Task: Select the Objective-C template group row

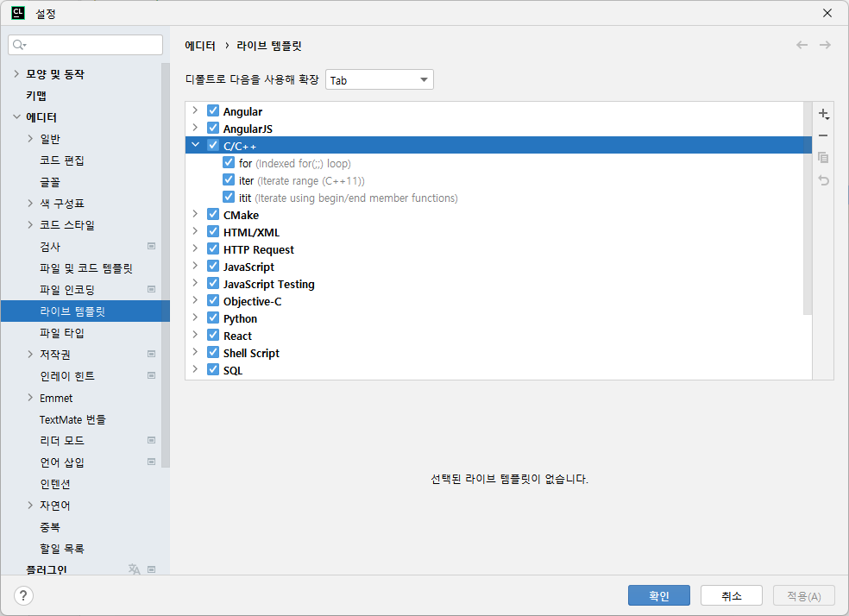Action: click(498, 301)
